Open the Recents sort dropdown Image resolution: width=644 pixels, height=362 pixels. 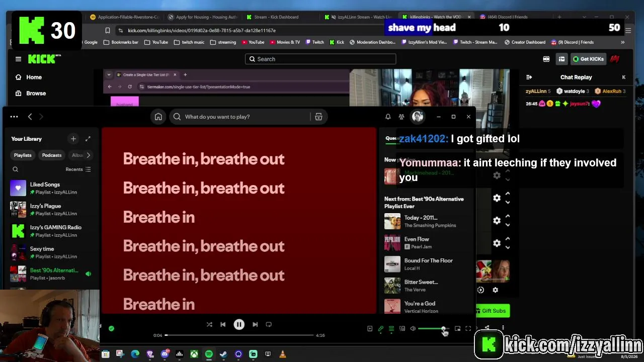78,169
